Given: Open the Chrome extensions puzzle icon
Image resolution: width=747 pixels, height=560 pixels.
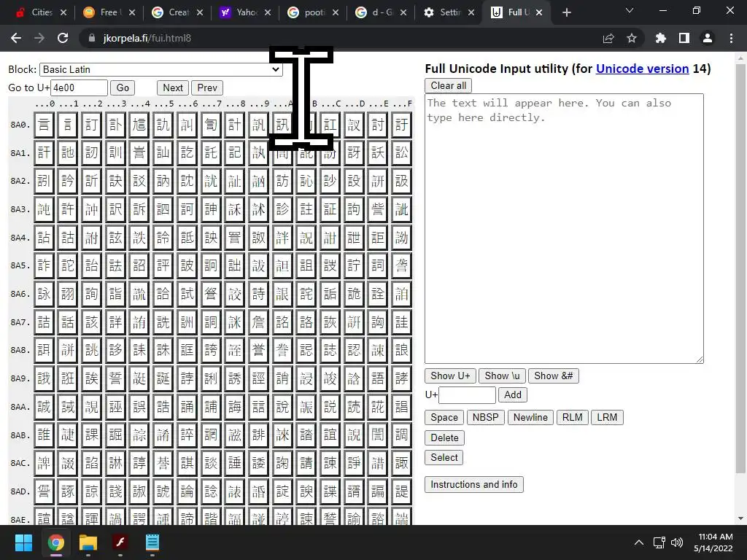Looking at the screenshot, I should [660, 38].
